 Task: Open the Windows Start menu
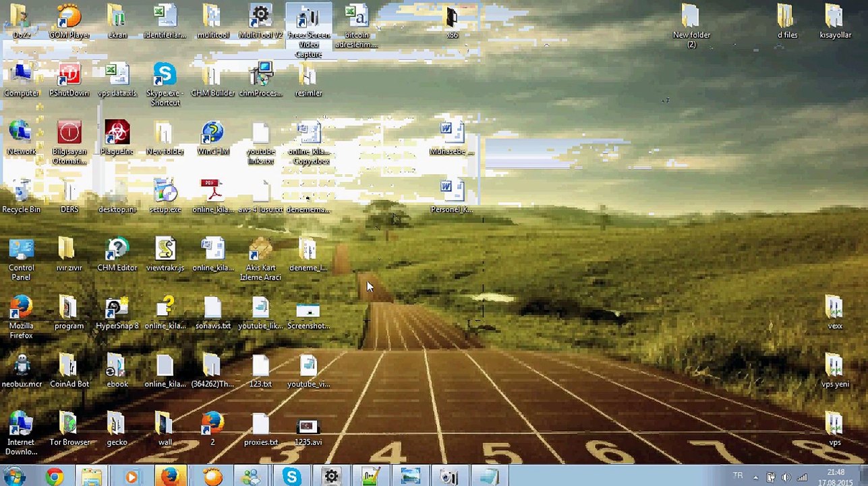[x=15, y=476]
